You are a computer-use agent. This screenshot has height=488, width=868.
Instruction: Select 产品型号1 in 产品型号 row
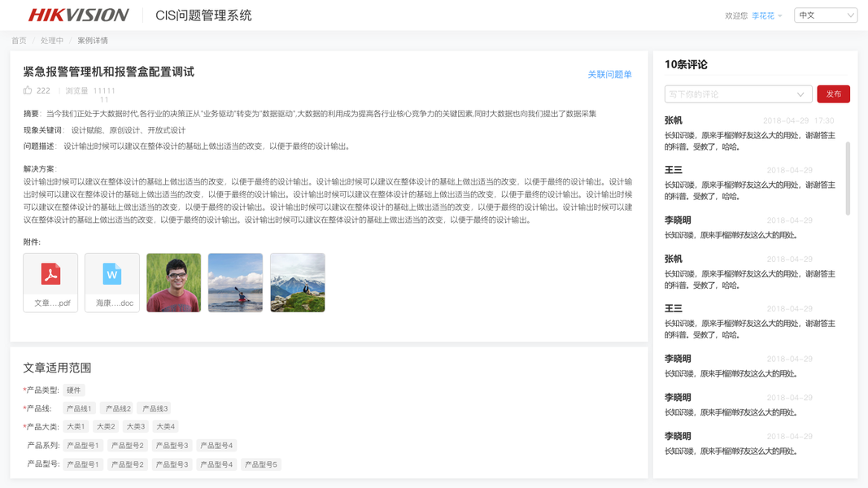83,464
